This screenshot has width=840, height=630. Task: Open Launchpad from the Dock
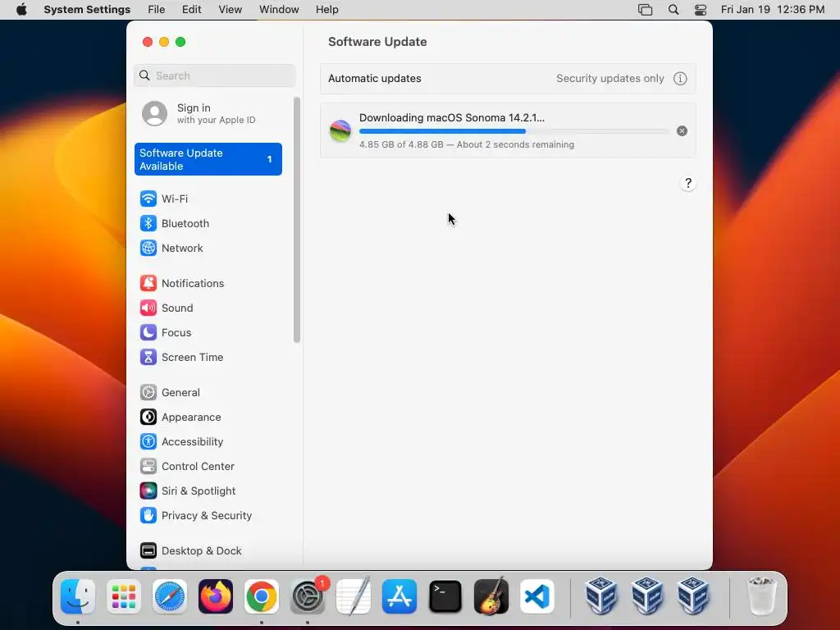coord(124,596)
